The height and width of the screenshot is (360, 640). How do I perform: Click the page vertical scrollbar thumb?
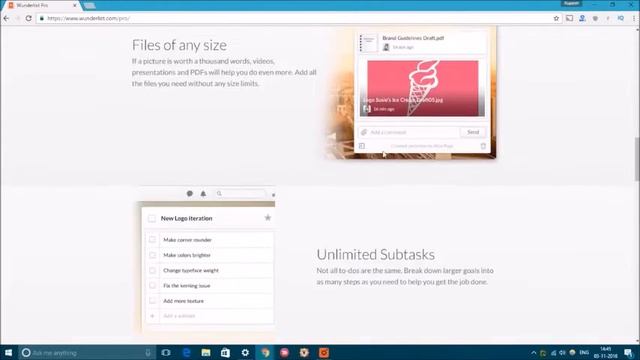tap(637, 159)
